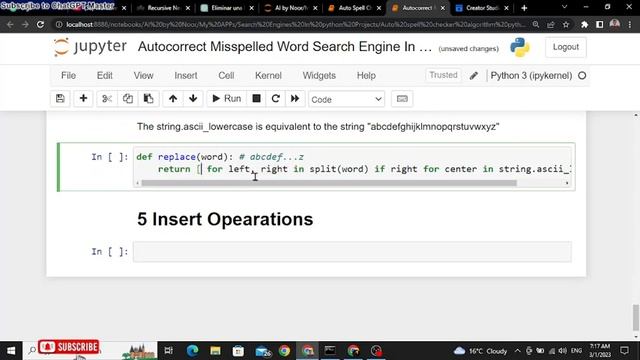Open the browser zoom magnifier icon

click(x=536, y=24)
